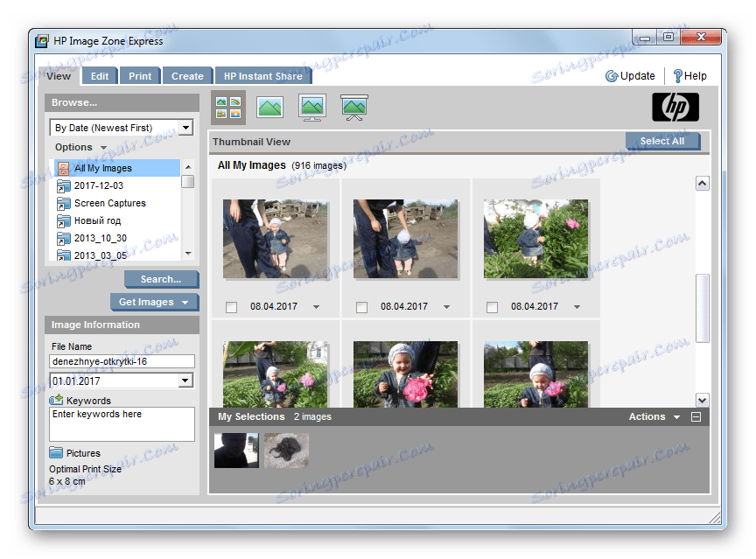The image size is (756, 559).
Task: Open the Print tab
Action: (x=140, y=76)
